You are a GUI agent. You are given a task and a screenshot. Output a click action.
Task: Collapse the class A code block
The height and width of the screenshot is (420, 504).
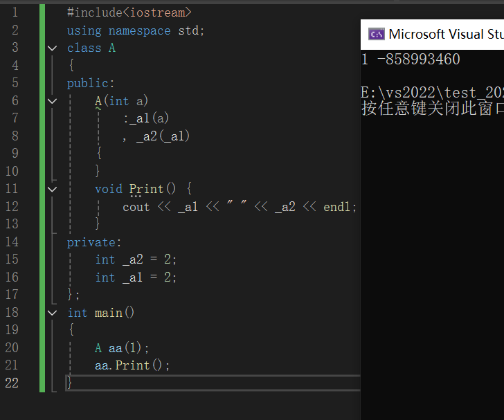click(52, 48)
